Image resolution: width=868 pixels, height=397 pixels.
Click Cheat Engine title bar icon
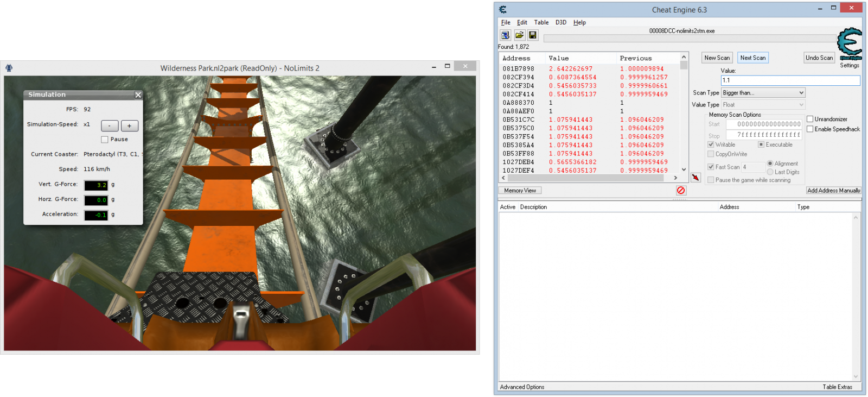click(503, 9)
